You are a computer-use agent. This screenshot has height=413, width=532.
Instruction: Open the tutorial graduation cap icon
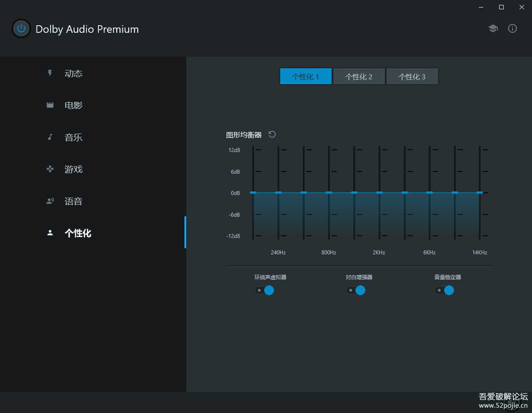pyautogui.click(x=493, y=28)
